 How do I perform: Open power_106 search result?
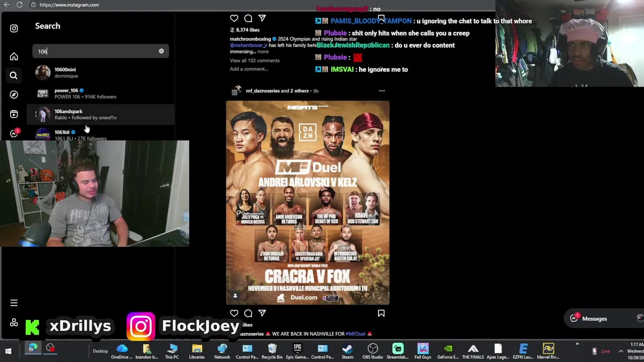coord(101,94)
